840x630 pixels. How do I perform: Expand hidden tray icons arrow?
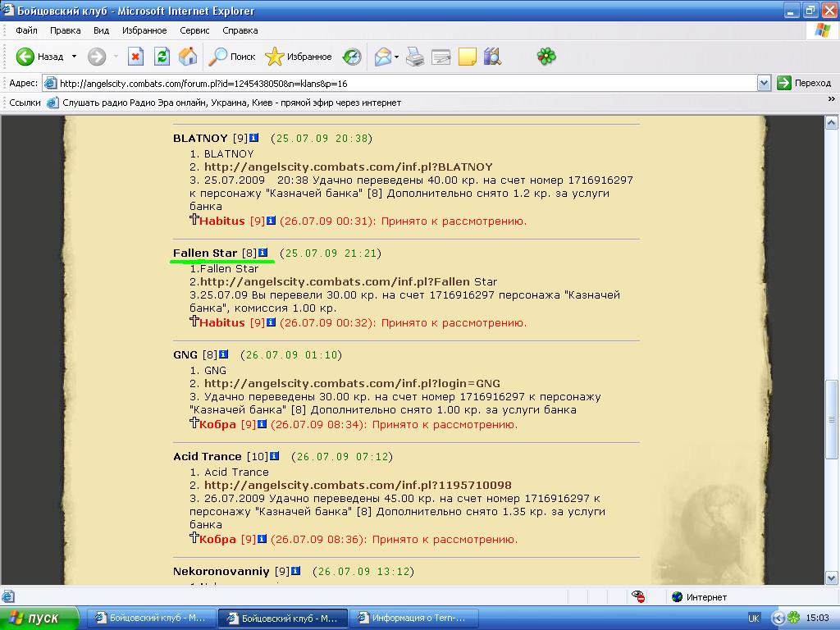point(778,618)
